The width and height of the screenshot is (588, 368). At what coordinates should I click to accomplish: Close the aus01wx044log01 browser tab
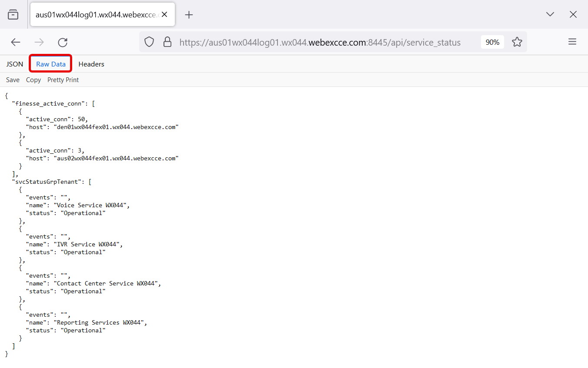[x=164, y=15]
